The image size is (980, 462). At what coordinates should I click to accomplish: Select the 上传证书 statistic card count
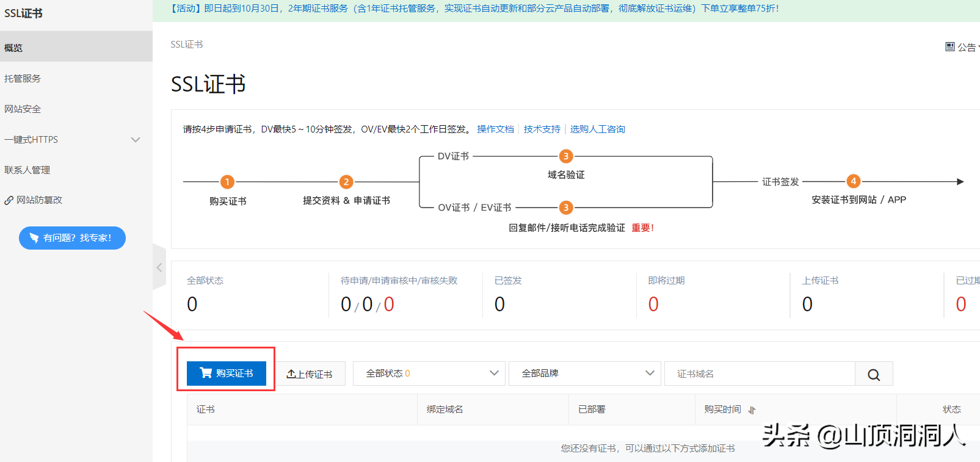[807, 304]
